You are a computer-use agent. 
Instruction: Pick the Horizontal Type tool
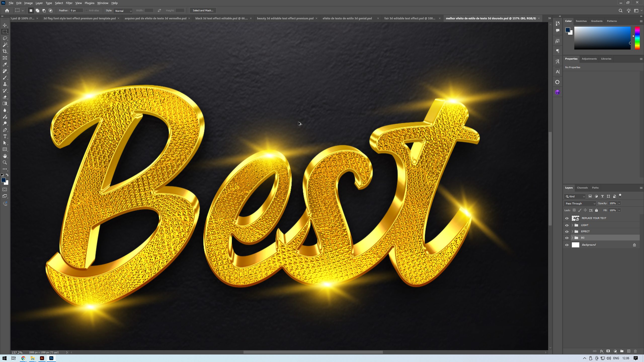[x=5, y=136]
